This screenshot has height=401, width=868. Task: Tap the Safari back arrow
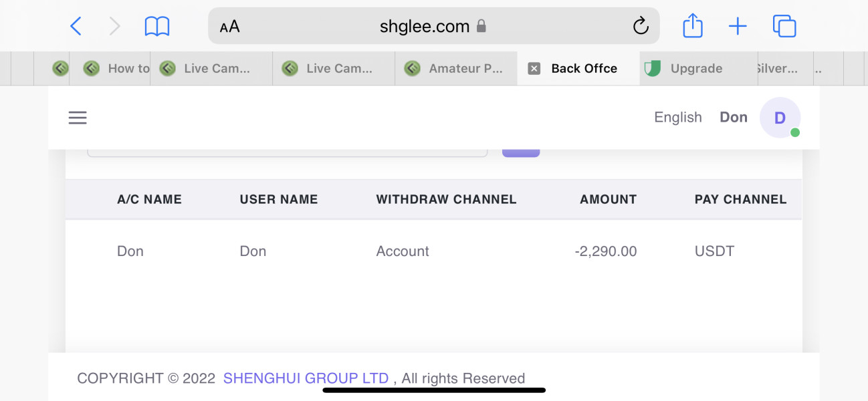pyautogui.click(x=76, y=27)
